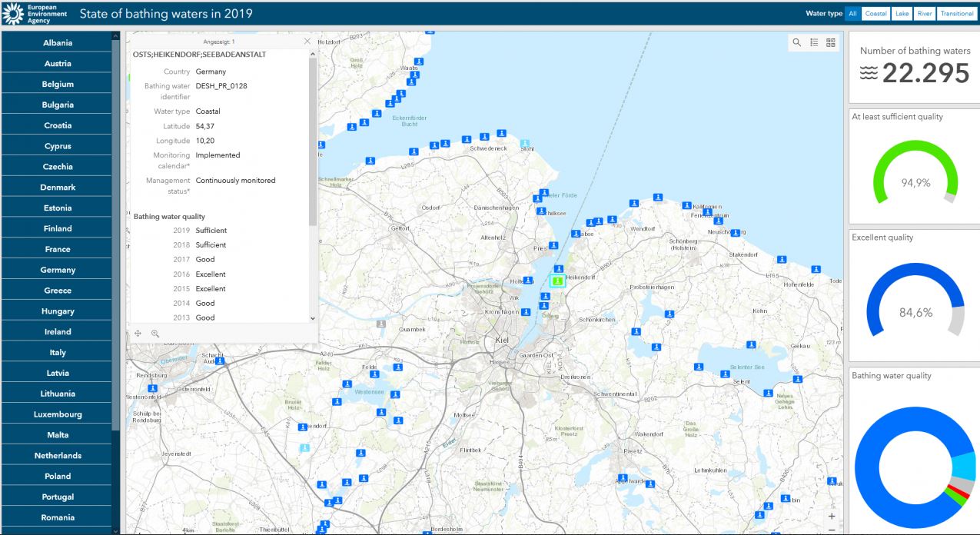Select the Coastal water type filter
Screen dimensions: 980x535
875,14
